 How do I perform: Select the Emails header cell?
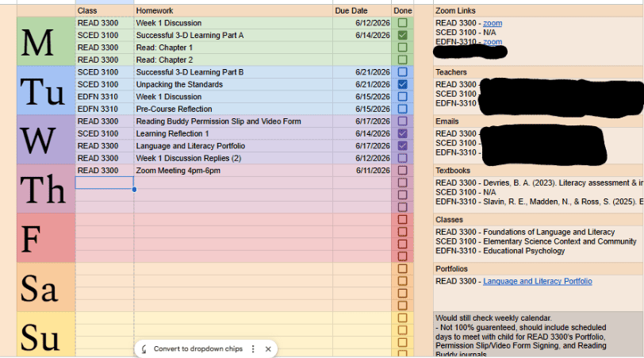click(x=539, y=121)
